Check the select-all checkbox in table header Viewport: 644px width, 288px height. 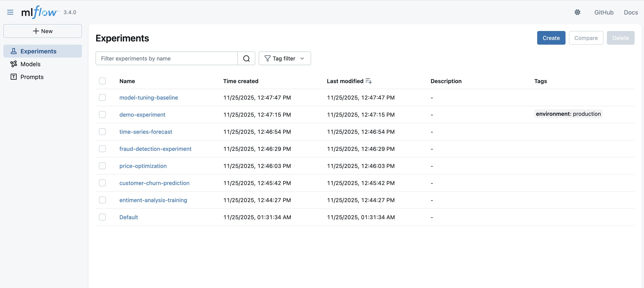(102, 81)
